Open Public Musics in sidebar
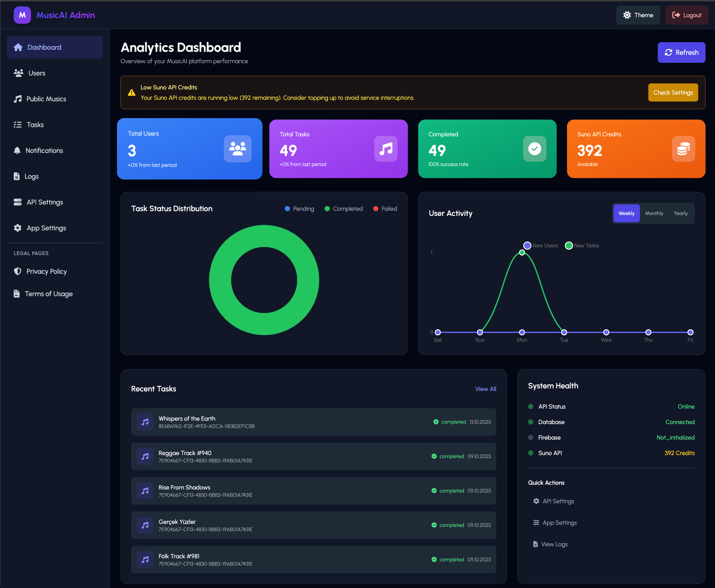 pos(55,99)
